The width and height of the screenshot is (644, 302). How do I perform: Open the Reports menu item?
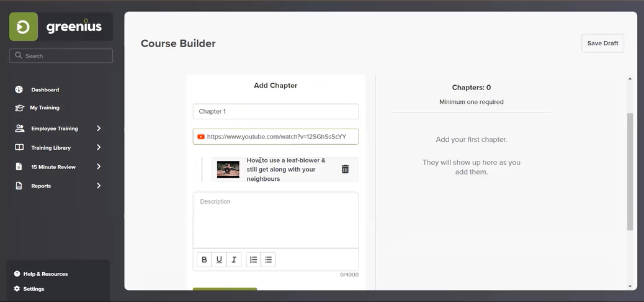(41, 186)
